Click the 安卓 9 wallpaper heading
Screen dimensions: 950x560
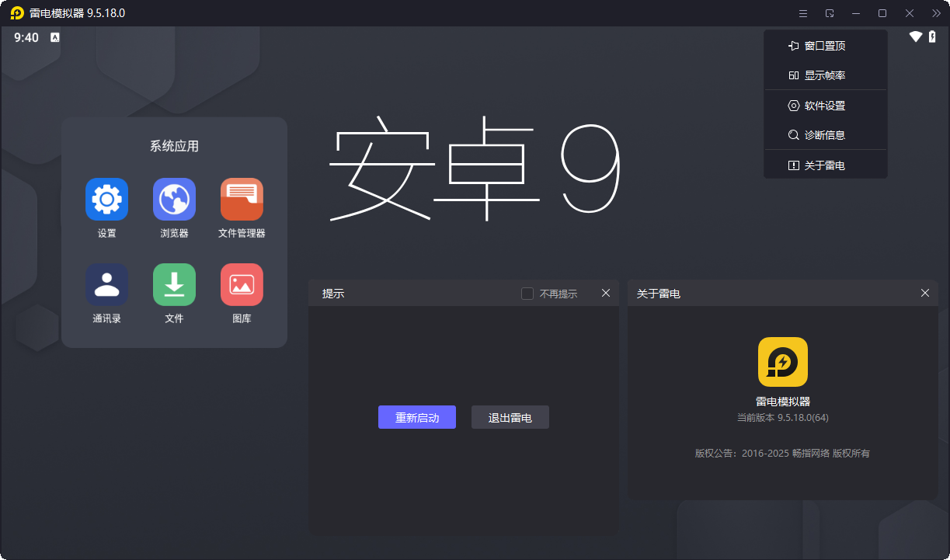tap(475, 169)
